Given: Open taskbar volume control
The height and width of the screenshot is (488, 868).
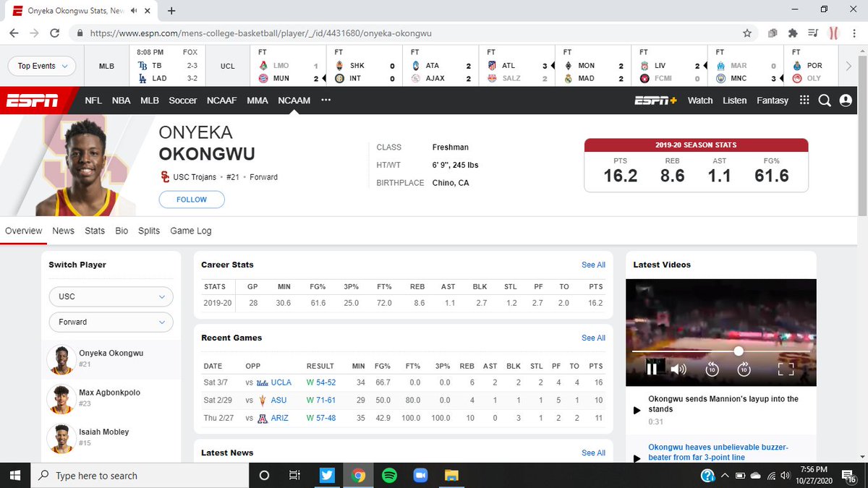Looking at the screenshot, I should tap(787, 475).
